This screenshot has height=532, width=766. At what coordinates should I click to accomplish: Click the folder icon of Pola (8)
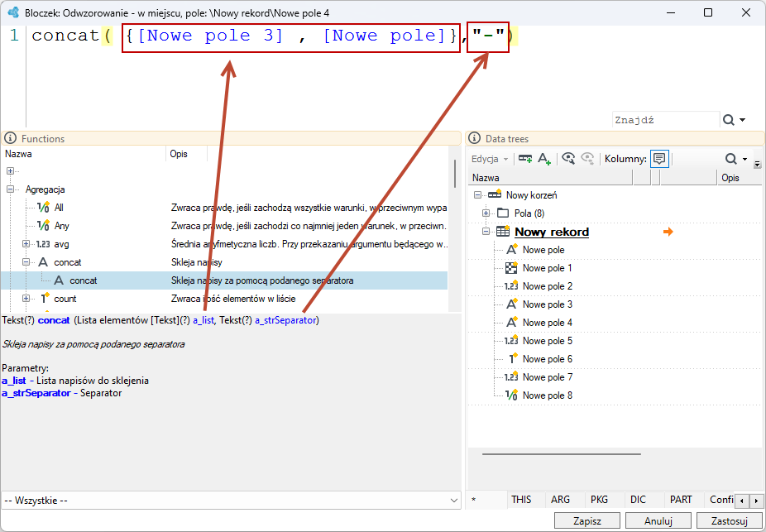(x=503, y=213)
